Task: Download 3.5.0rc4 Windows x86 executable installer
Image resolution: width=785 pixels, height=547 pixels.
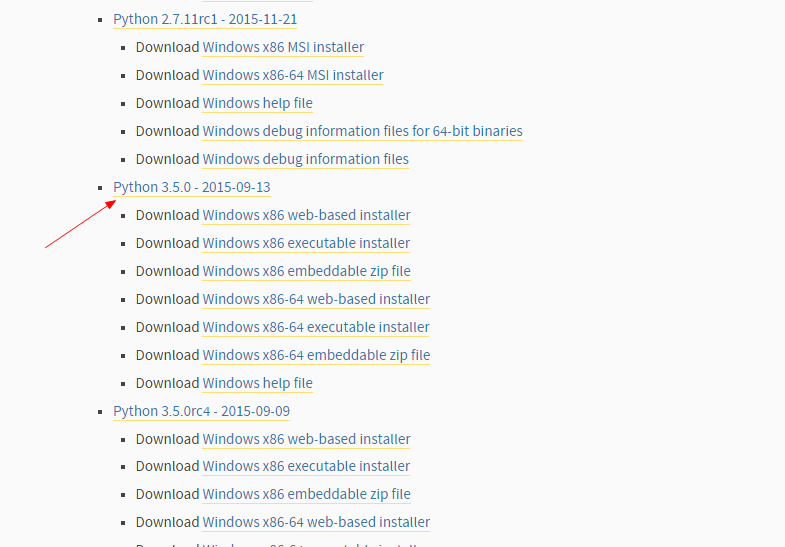Action: pos(306,467)
